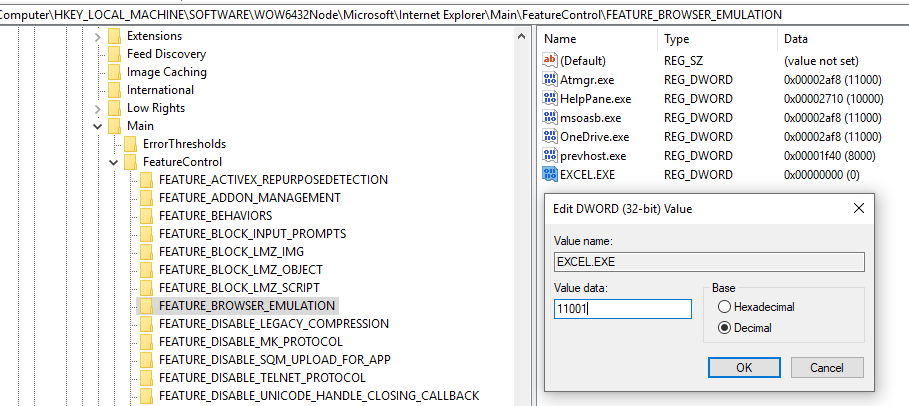Image resolution: width=909 pixels, height=406 pixels.
Task: Click the prevhost.exe DWORD value icon
Action: point(549,156)
